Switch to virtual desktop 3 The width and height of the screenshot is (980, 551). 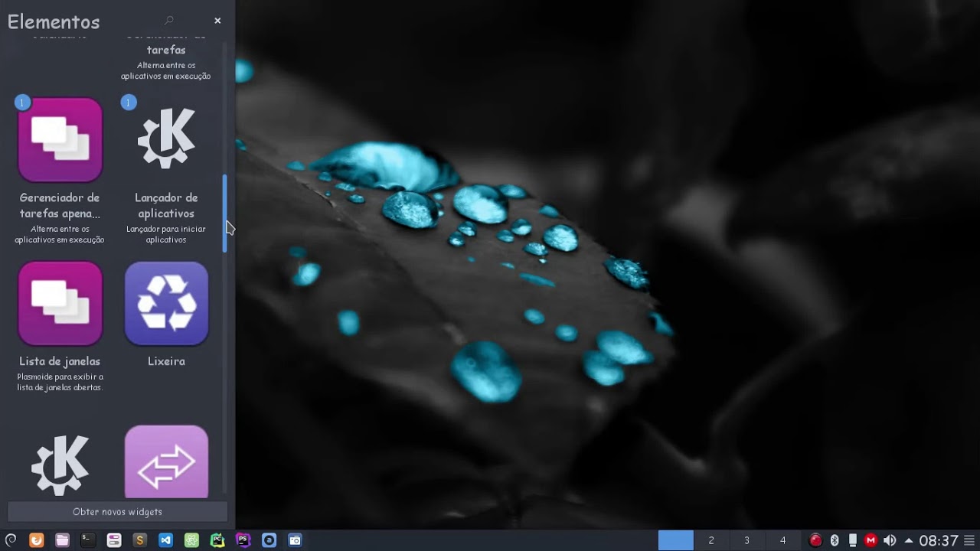(x=746, y=540)
